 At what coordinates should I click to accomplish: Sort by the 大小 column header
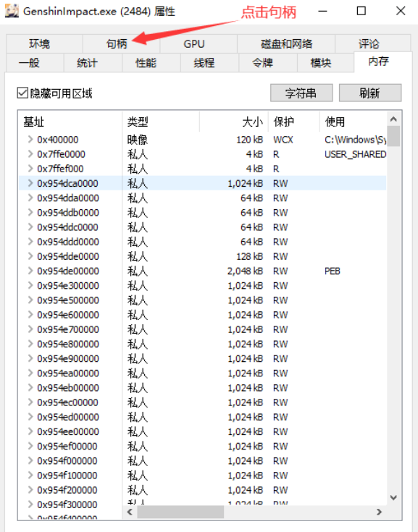234,122
